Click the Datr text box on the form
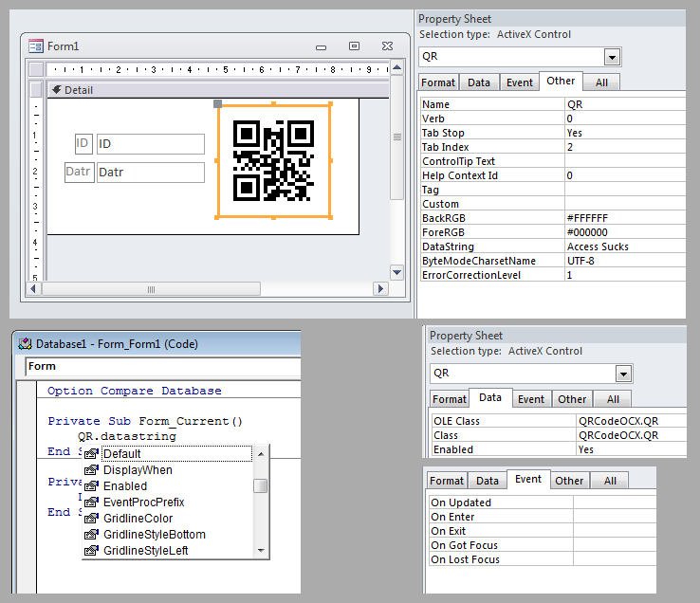The width and height of the screenshot is (700, 603). 150,173
